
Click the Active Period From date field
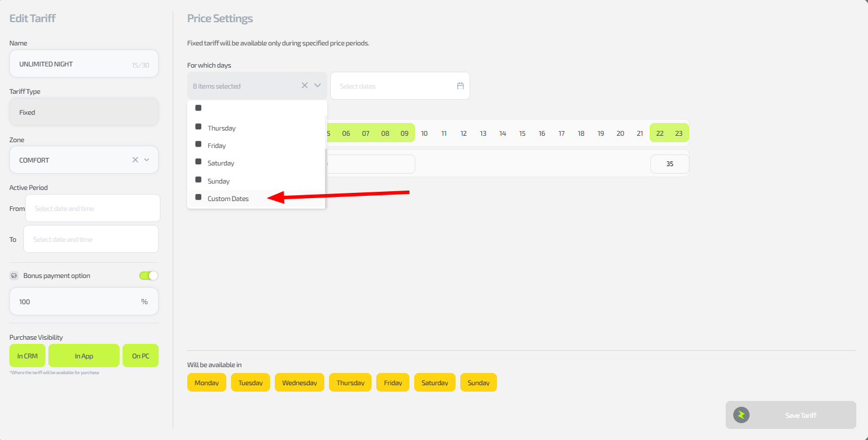point(92,208)
